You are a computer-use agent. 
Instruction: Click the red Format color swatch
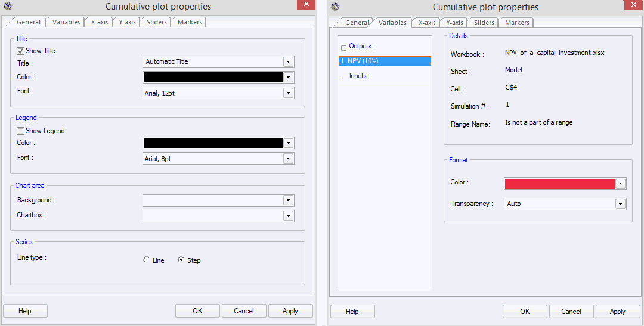[x=559, y=184]
